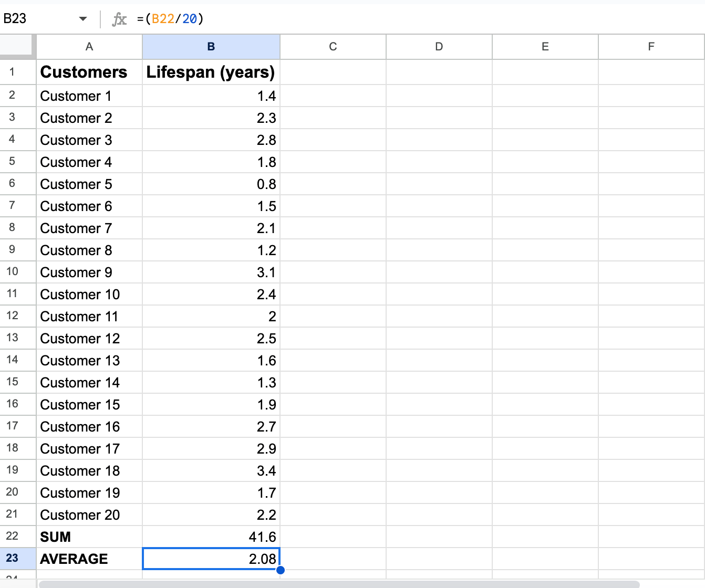The height and width of the screenshot is (588, 705).
Task: Select the Customer 5 cell
Action: coord(89,184)
